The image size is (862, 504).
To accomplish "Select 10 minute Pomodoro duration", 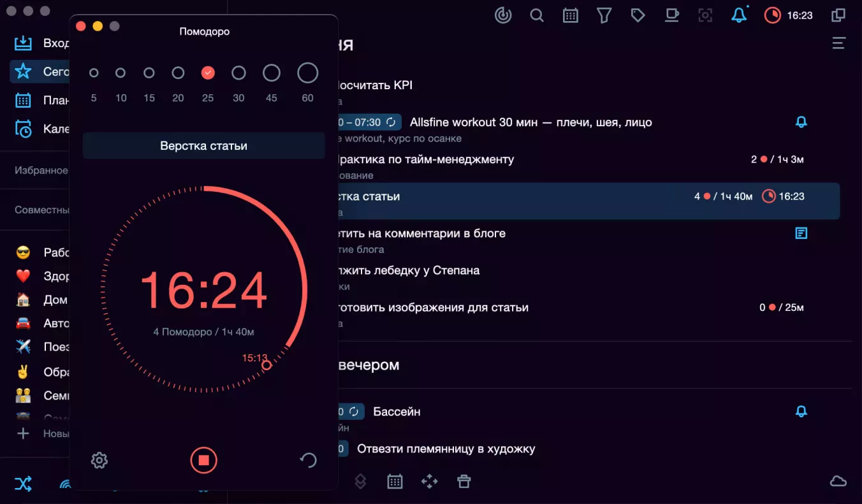I will (121, 73).
